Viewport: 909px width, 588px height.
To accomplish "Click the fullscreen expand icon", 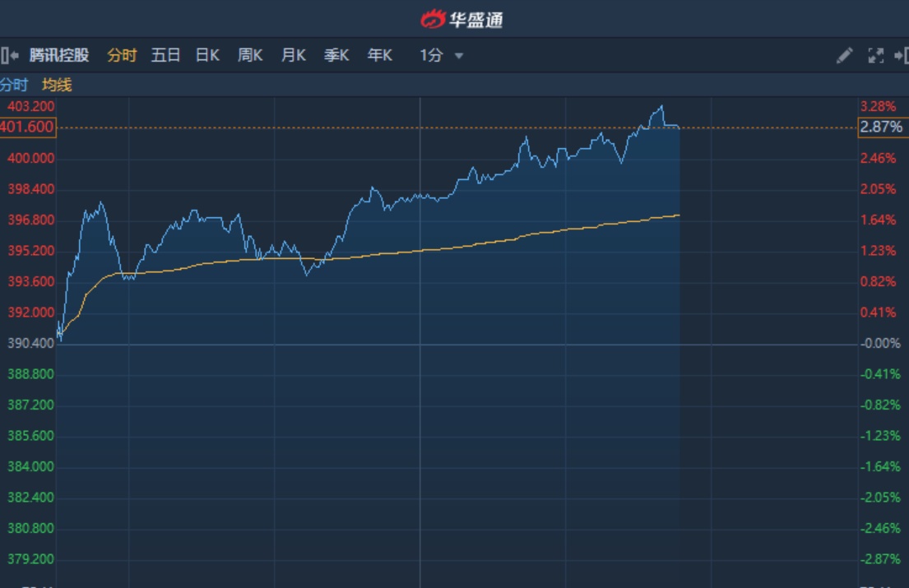I will (876, 56).
